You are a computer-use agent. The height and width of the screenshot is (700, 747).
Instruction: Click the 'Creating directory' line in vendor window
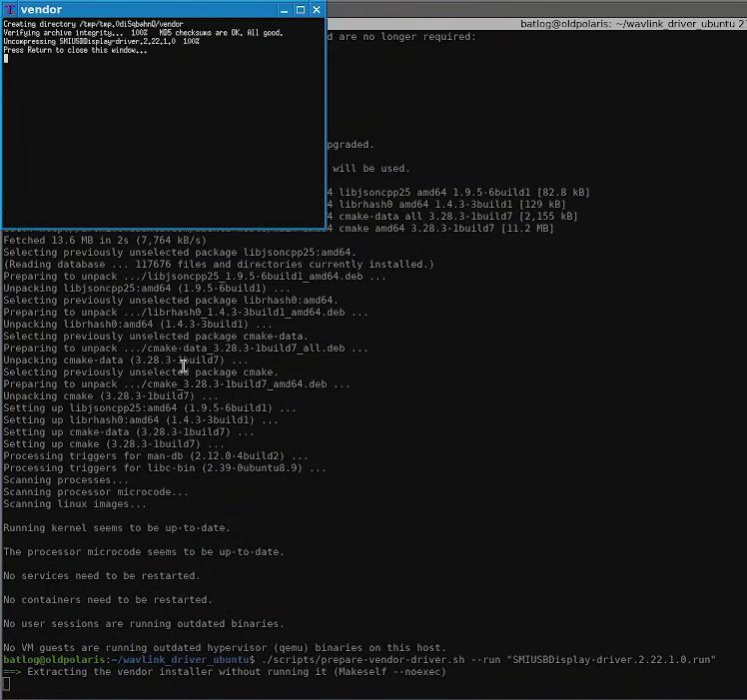tap(94, 24)
